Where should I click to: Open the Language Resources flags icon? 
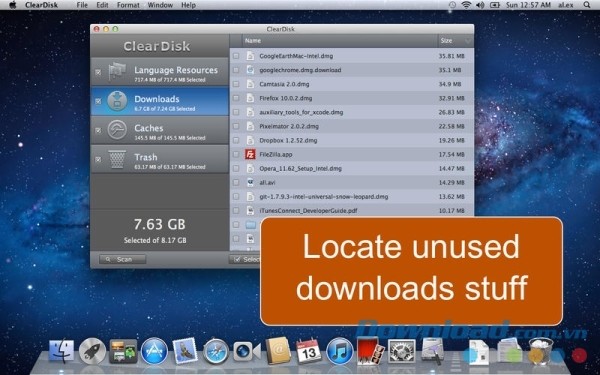tap(117, 72)
